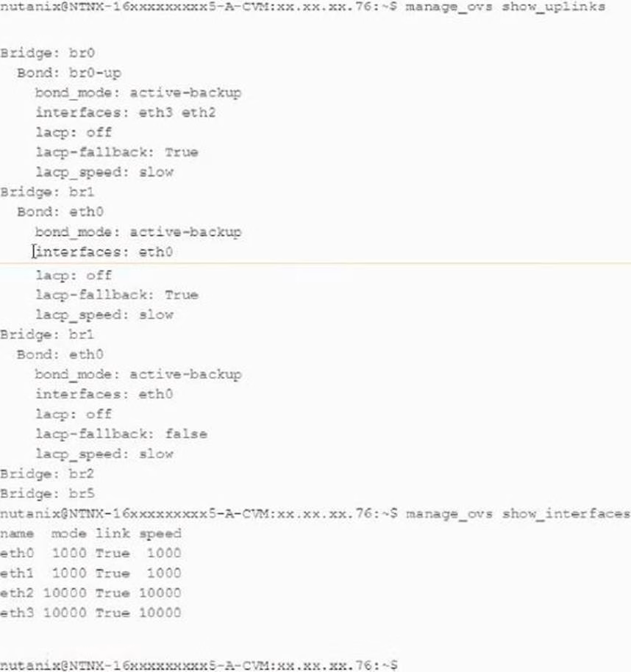This screenshot has width=631, height=672.
Task: Click the first lacp_speed: slow line
Action: pos(104,172)
